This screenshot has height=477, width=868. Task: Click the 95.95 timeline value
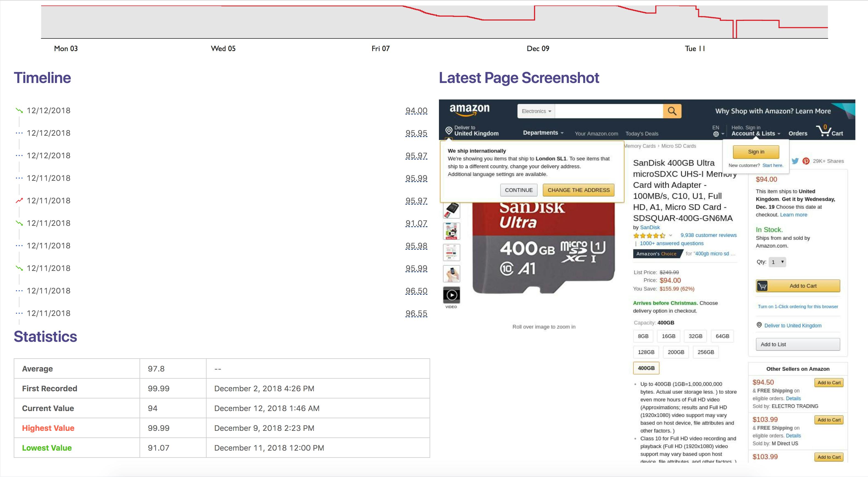(416, 133)
